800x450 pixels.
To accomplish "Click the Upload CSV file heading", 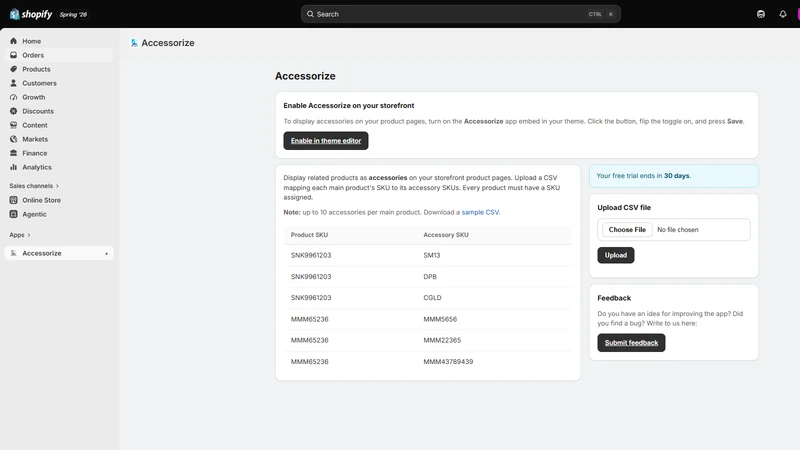I will coord(624,208).
